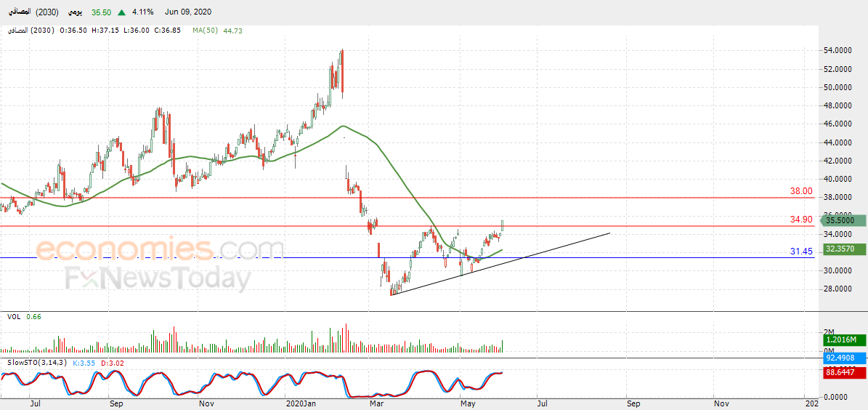
Task: Click the VOL indicator label
Action: pos(15,316)
